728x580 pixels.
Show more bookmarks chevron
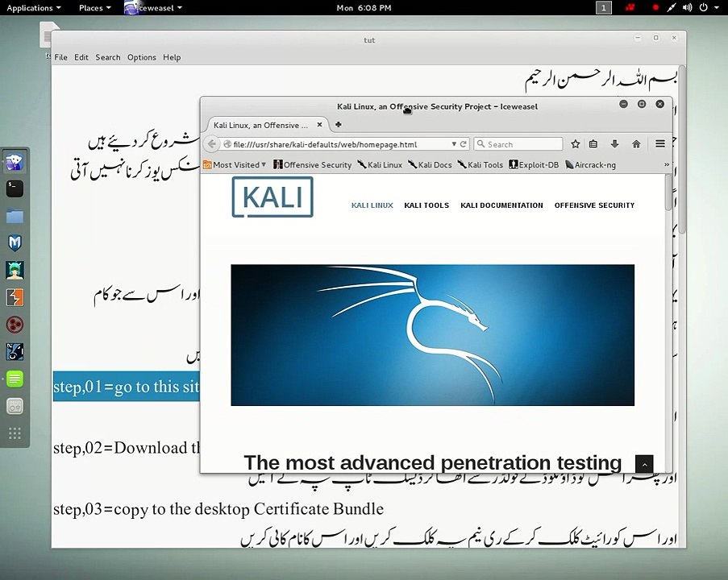pos(666,164)
